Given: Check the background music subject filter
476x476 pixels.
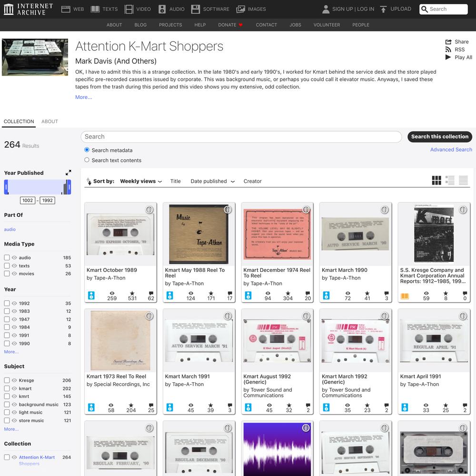Looking at the screenshot, I should [x=7, y=404].
